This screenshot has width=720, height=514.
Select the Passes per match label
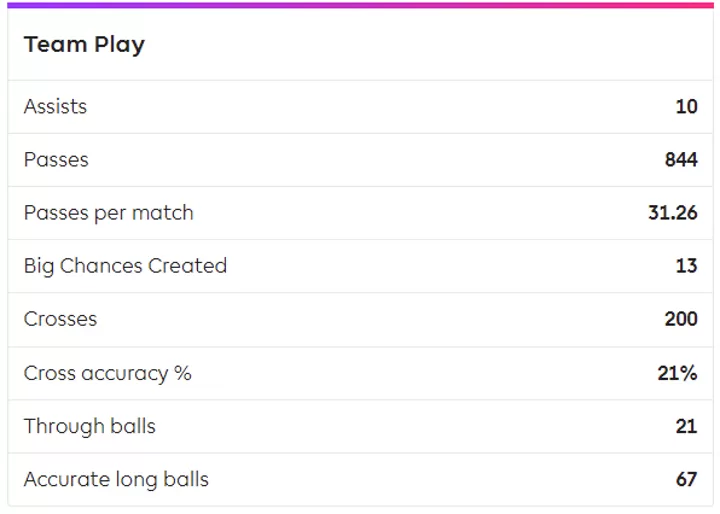click(x=108, y=213)
